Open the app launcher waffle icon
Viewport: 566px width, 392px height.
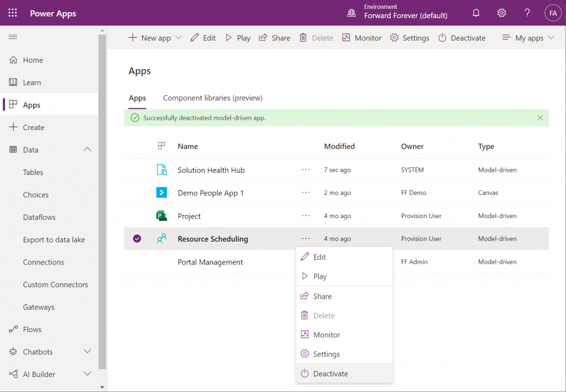click(13, 13)
